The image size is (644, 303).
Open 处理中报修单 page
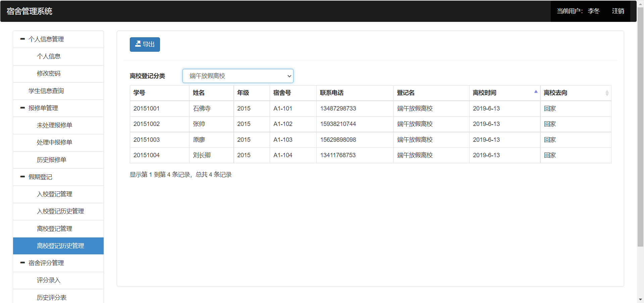(x=58, y=142)
